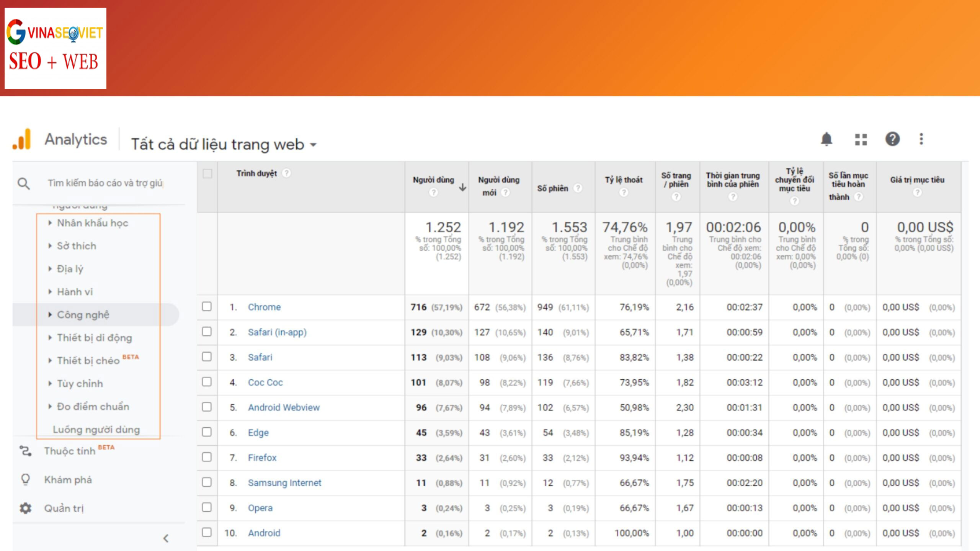Click the Google Analytics logo

click(x=21, y=139)
